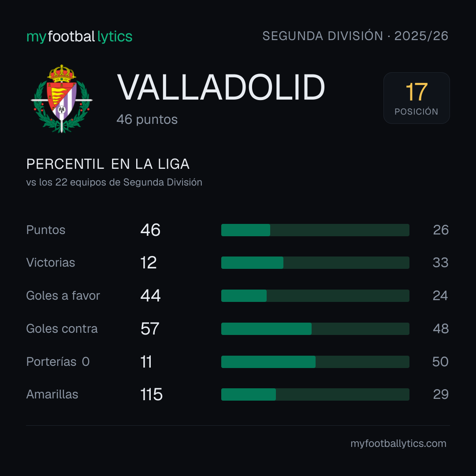Click the 46 puntos subtitle
Viewport: 476px width, 476px height.
click(147, 119)
